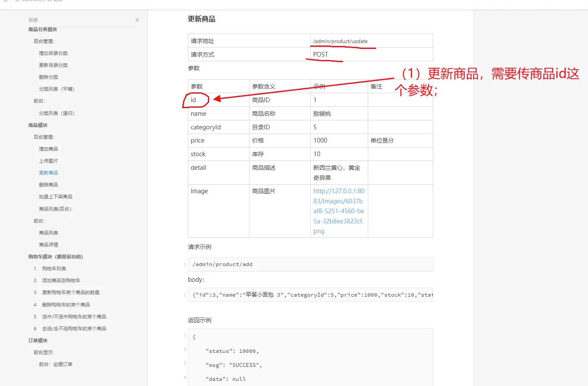
Task: Jump to 增加目录分类 in the outline
Action: click(53, 53)
